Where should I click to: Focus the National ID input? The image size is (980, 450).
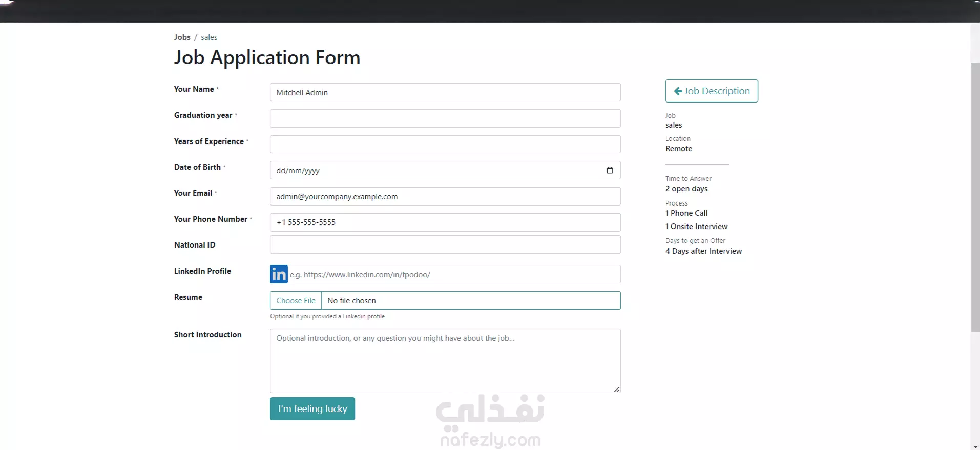445,244
